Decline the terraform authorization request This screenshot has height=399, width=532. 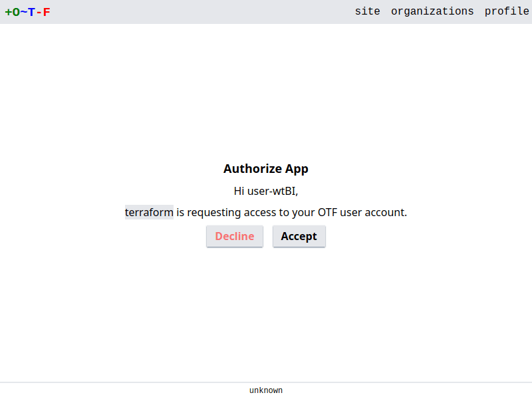(235, 236)
